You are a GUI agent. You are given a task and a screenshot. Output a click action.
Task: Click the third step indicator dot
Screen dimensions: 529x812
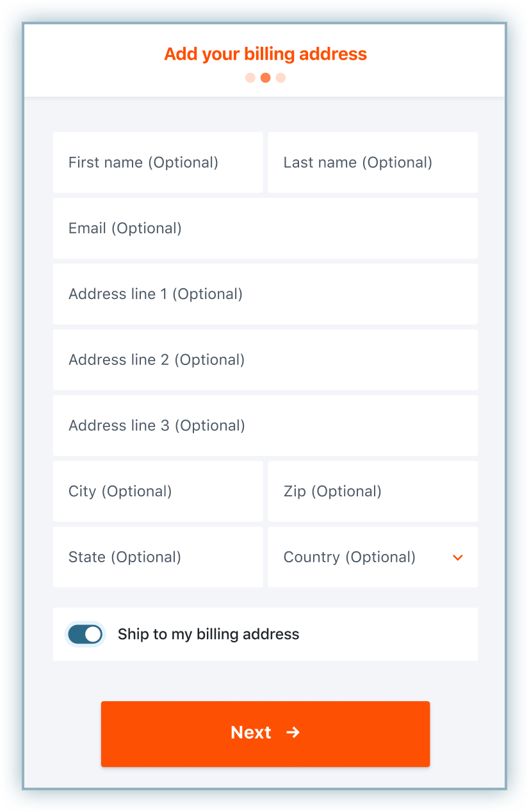click(281, 78)
